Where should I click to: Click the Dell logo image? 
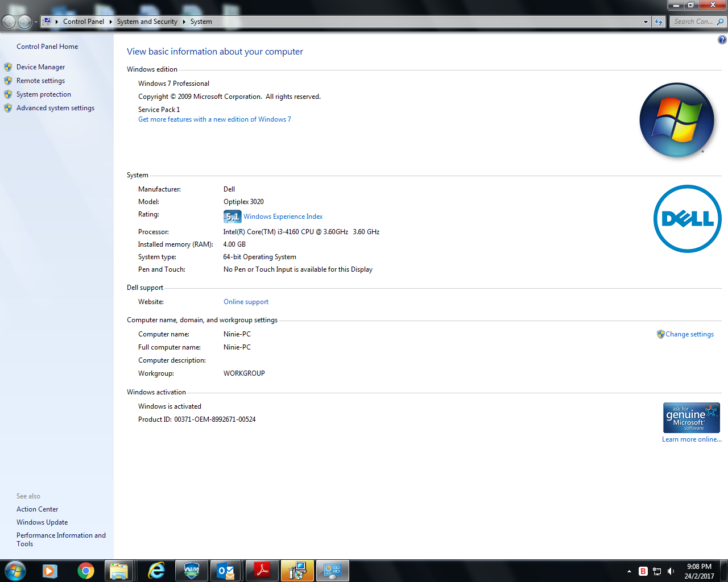tap(687, 219)
